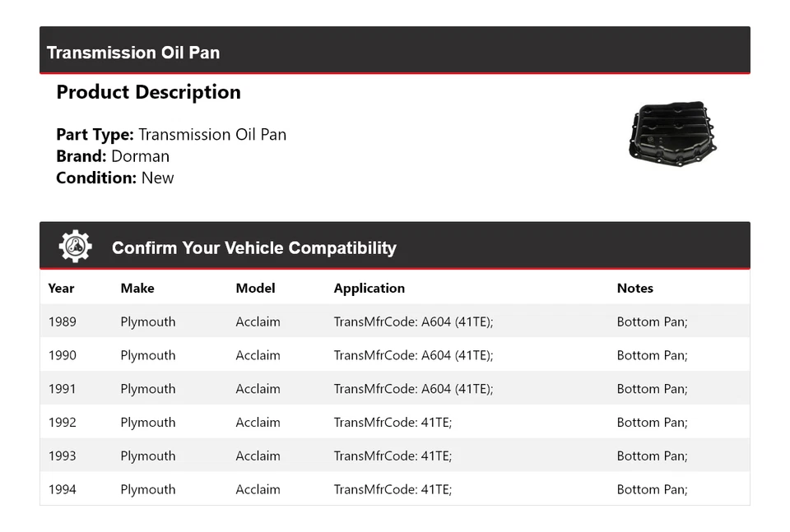Click the Application cell in the 1992 row
This screenshot has width=790, height=532.
pyautogui.click(x=393, y=423)
